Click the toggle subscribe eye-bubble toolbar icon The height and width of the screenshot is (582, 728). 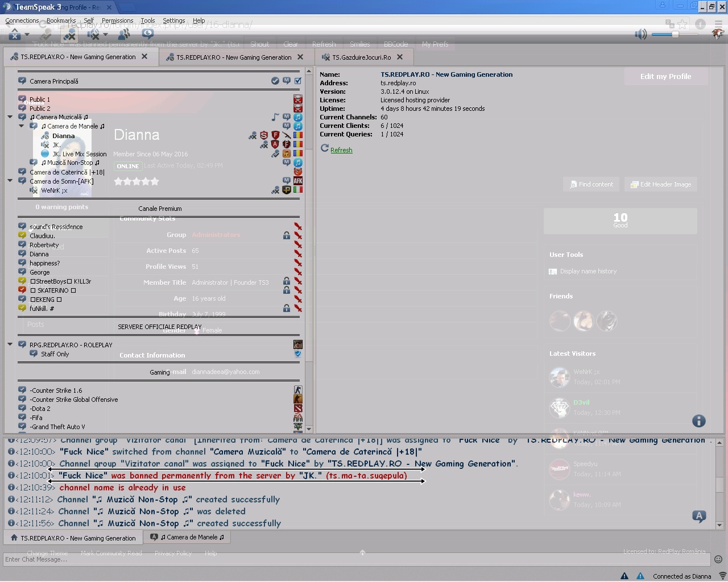point(148,34)
